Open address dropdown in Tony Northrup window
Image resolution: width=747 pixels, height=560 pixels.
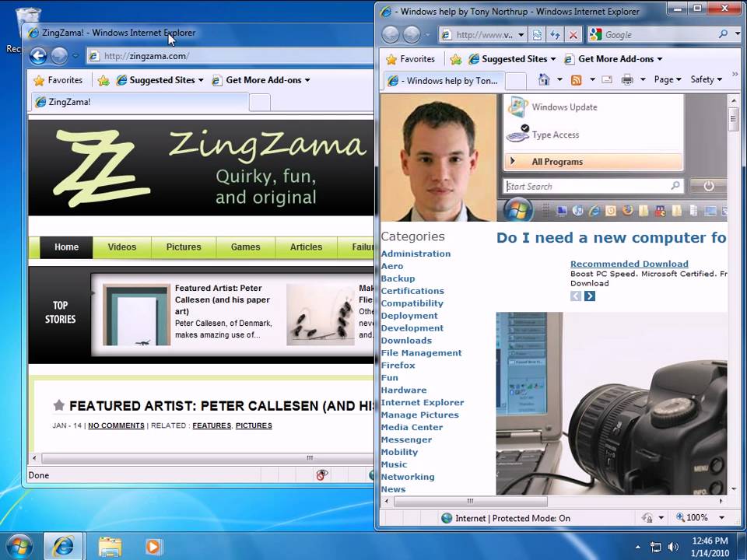(x=521, y=35)
